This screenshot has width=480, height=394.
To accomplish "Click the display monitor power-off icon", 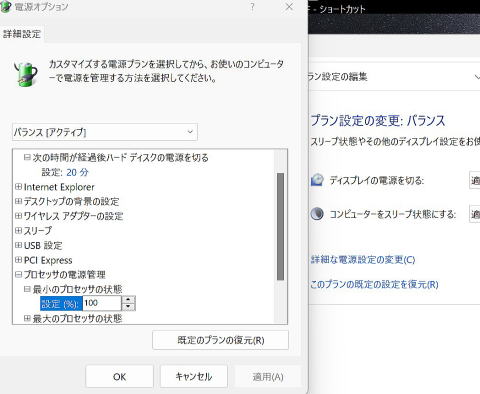I will point(317,180).
